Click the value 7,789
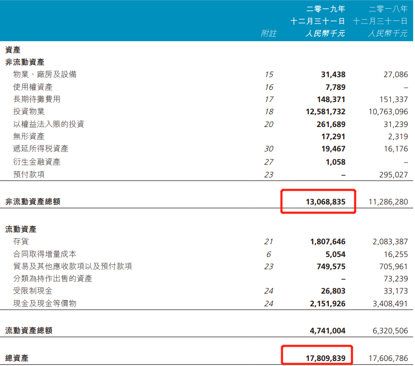Image resolution: width=415 pixels, height=366 pixels. (335, 87)
